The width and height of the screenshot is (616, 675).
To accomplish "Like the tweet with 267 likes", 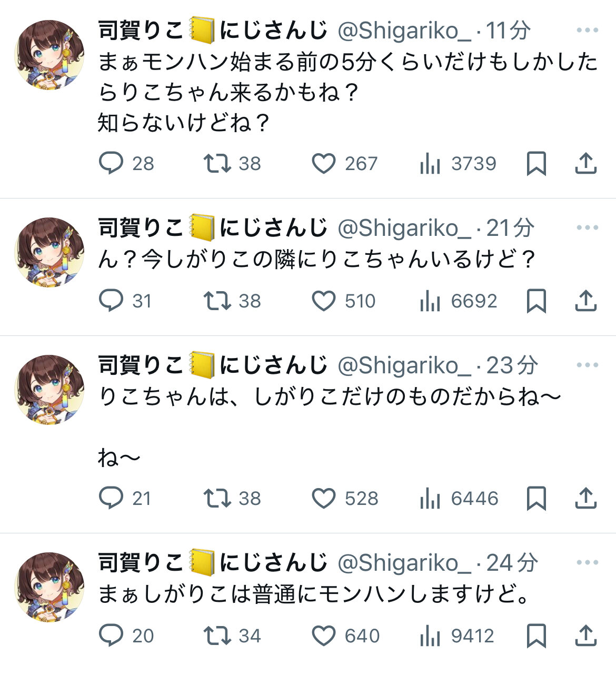I will pos(324,164).
